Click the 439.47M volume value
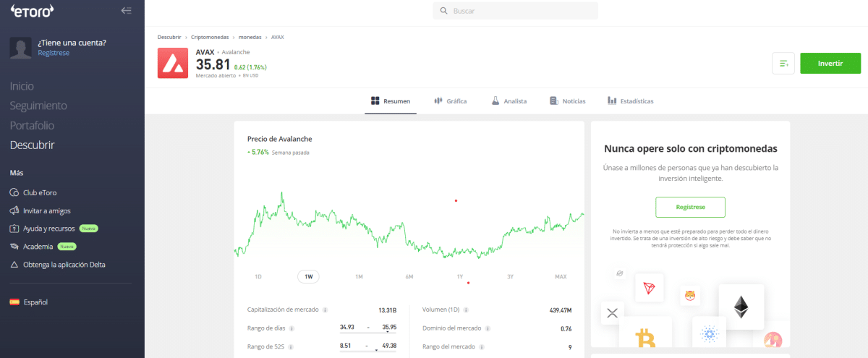Image resolution: width=868 pixels, height=358 pixels. tap(561, 310)
